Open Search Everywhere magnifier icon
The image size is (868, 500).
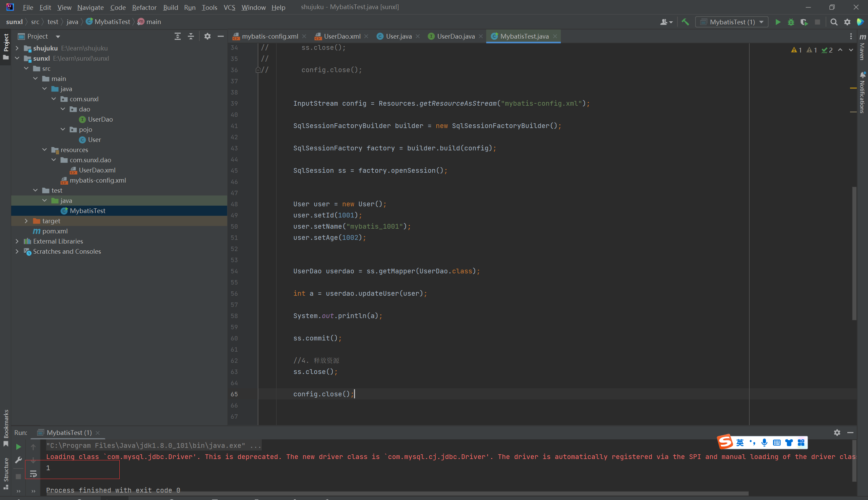(834, 22)
